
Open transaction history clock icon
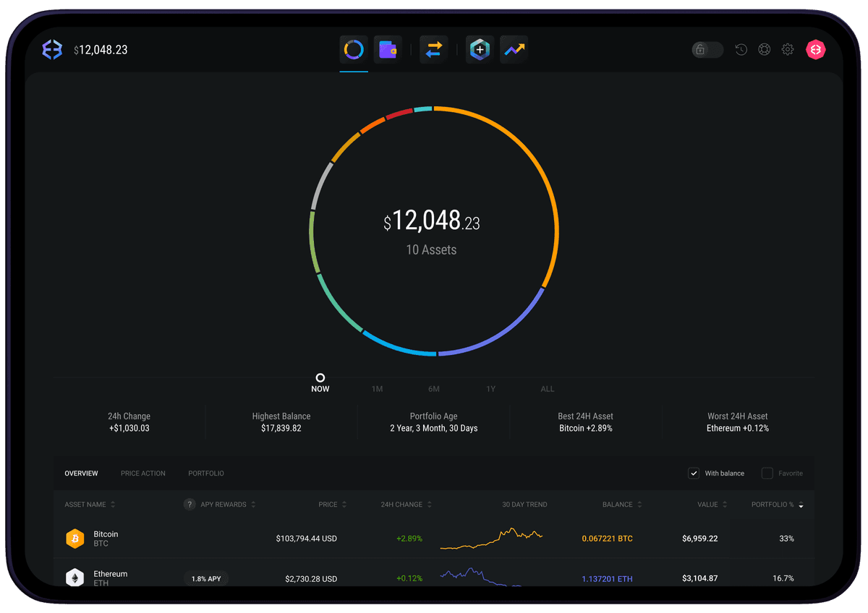tap(741, 50)
